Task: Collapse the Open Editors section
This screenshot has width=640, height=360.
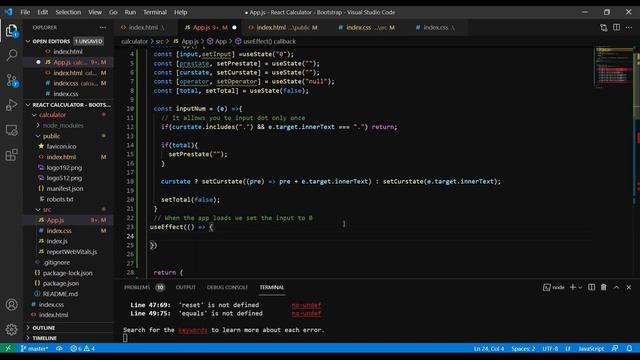Action: (28, 41)
